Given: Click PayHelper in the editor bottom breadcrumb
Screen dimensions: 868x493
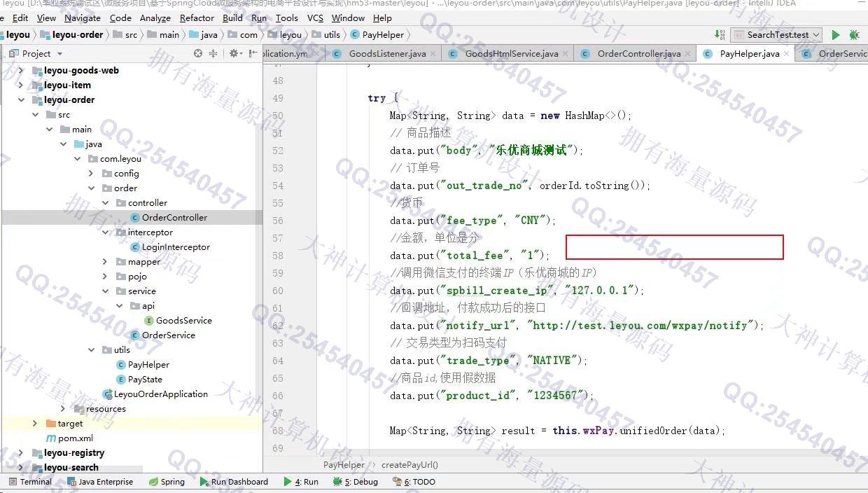Looking at the screenshot, I should 344,464.
